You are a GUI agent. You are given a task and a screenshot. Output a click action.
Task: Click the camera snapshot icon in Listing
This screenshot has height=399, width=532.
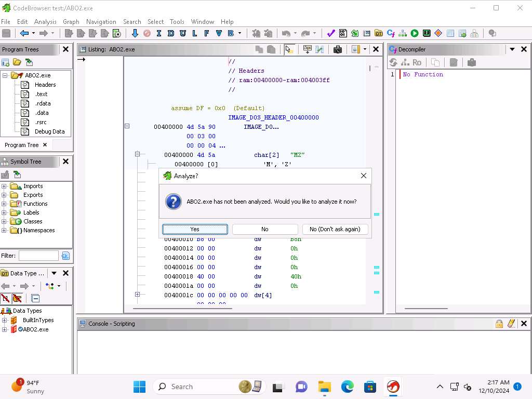point(338,49)
